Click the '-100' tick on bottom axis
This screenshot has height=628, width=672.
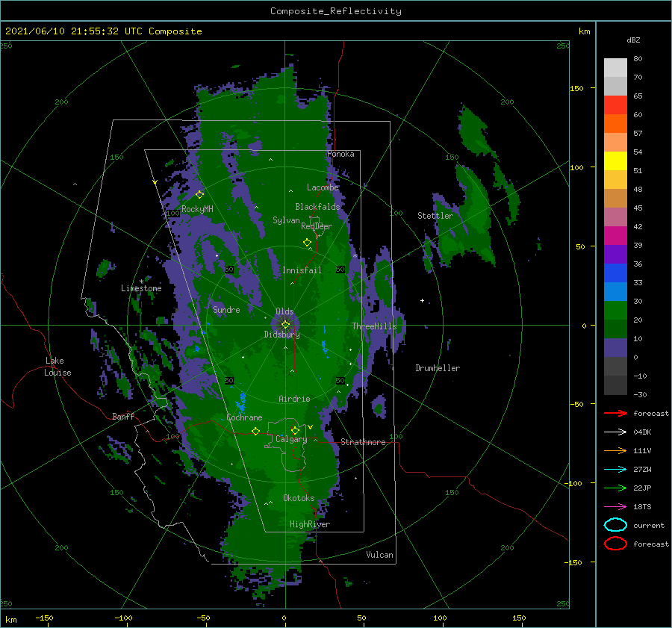(x=123, y=618)
